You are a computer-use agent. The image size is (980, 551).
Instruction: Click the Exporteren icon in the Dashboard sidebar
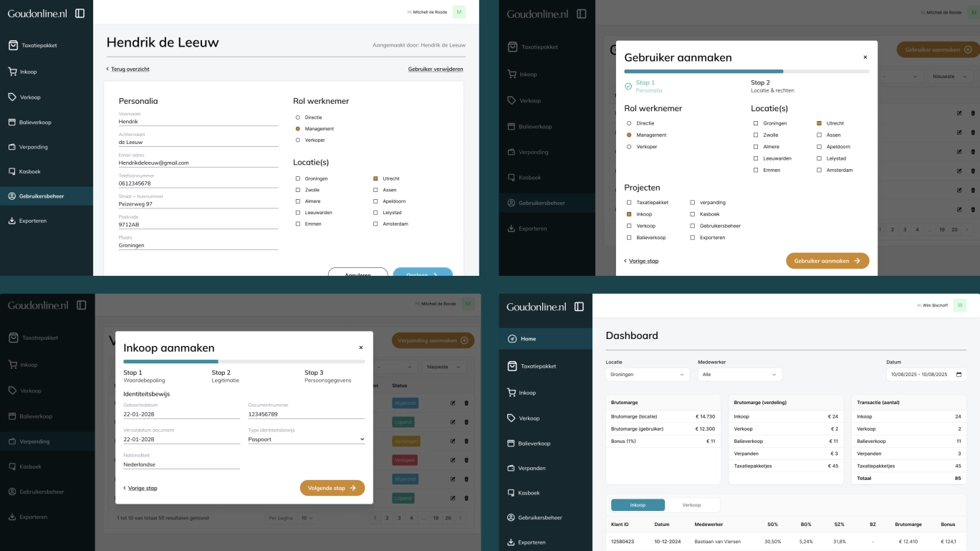click(x=512, y=542)
